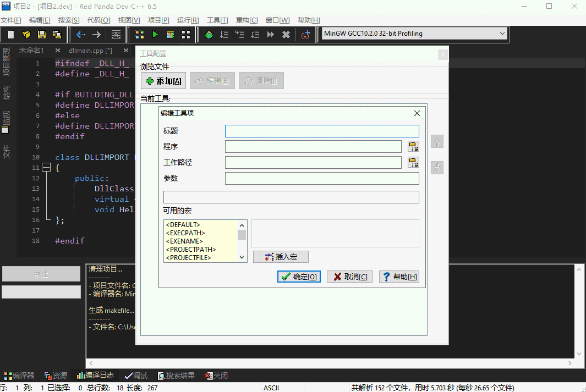Open the 运行 menu
Screen dimensions: 586x392
(x=187, y=20)
